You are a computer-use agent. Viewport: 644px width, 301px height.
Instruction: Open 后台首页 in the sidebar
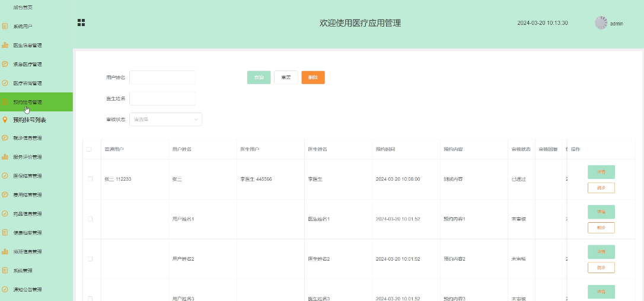23,7
